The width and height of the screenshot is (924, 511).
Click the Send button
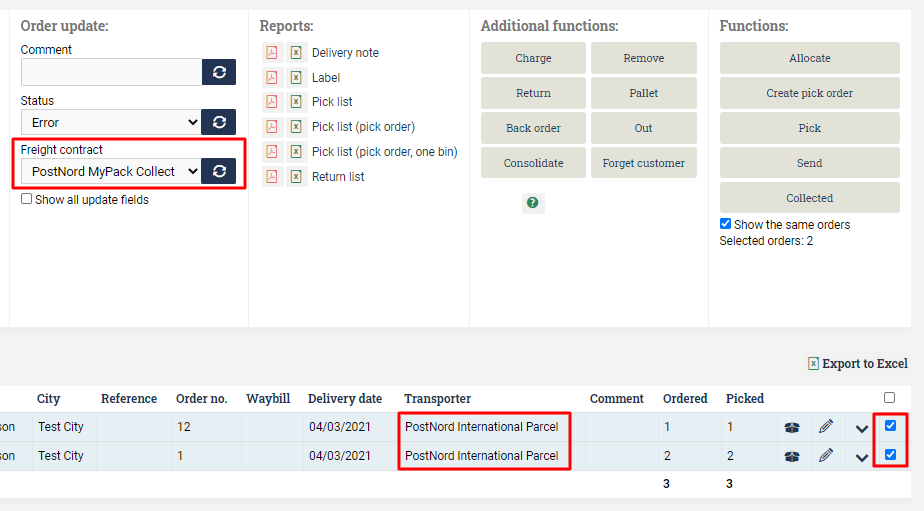(x=810, y=163)
